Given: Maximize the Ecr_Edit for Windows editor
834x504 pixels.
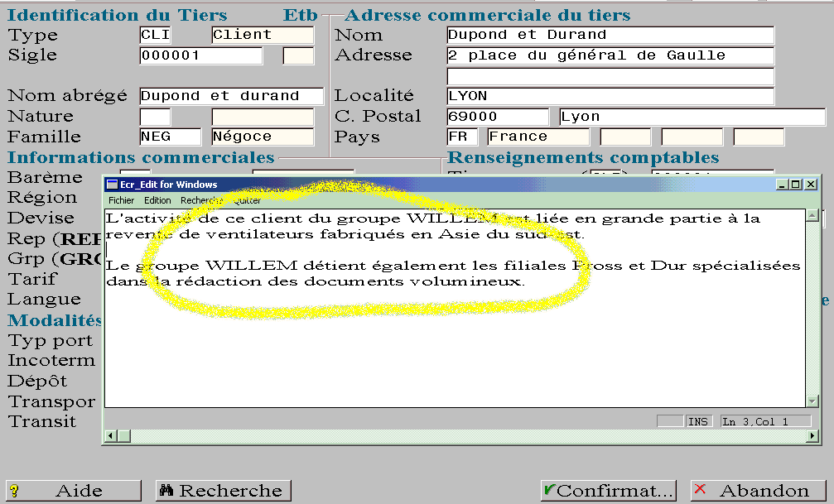Looking at the screenshot, I should coord(796,185).
